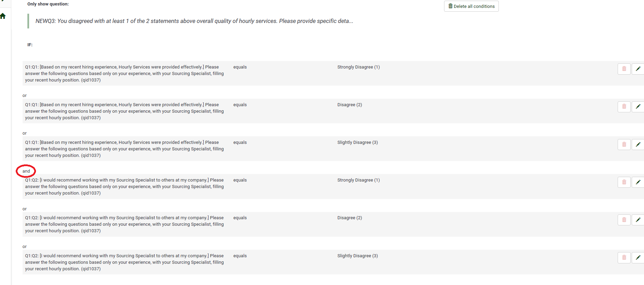Click the Delete all conditions button
Image resolution: width=644 pixels, height=285 pixels.
click(471, 6)
